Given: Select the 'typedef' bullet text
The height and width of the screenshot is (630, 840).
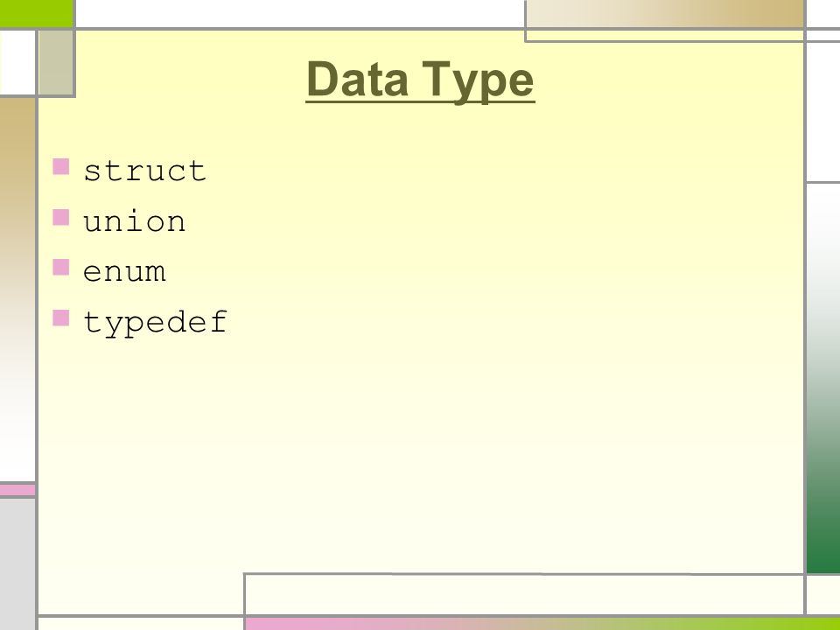Looking at the screenshot, I should [156, 323].
